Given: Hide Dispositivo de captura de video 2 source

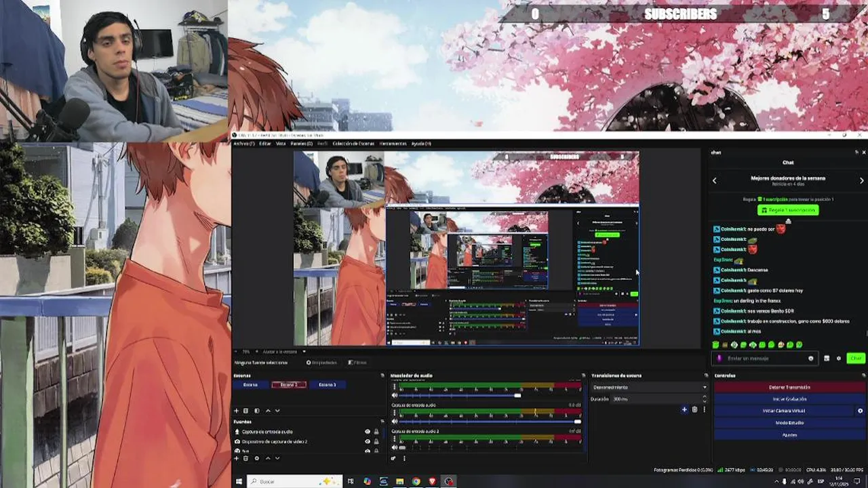Looking at the screenshot, I should (x=368, y=442).
